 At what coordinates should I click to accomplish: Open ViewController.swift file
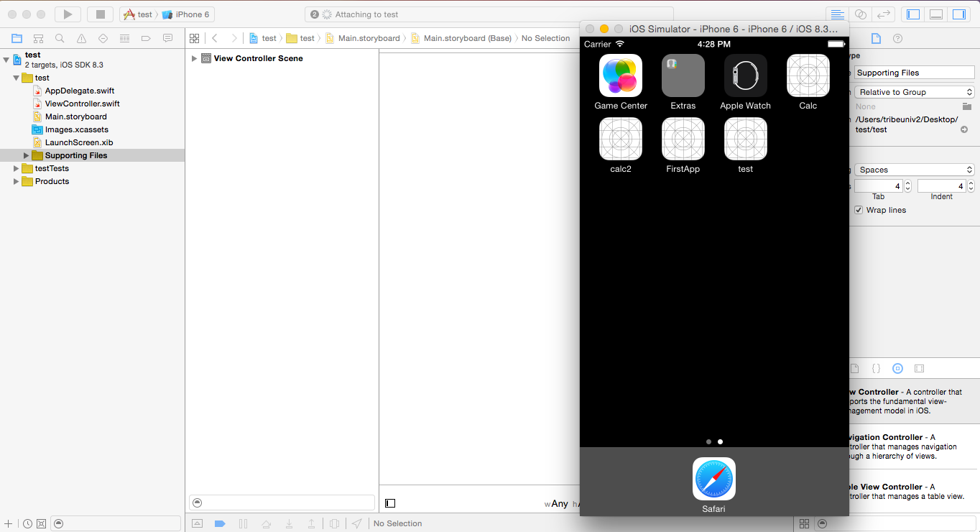(x=82, y=104)
